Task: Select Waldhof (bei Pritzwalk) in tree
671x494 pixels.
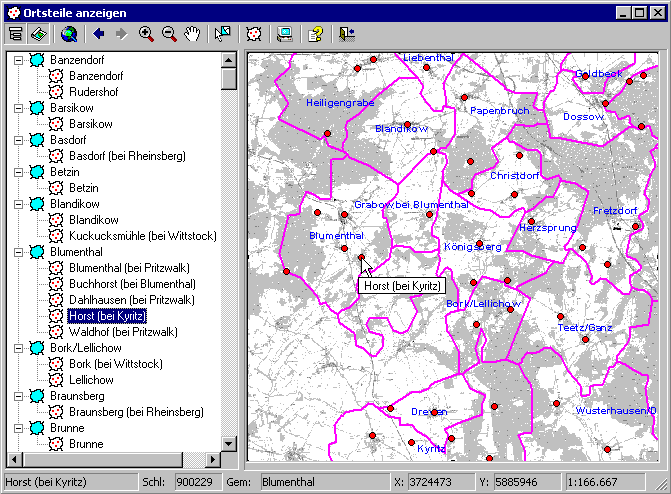Action: 123,332
